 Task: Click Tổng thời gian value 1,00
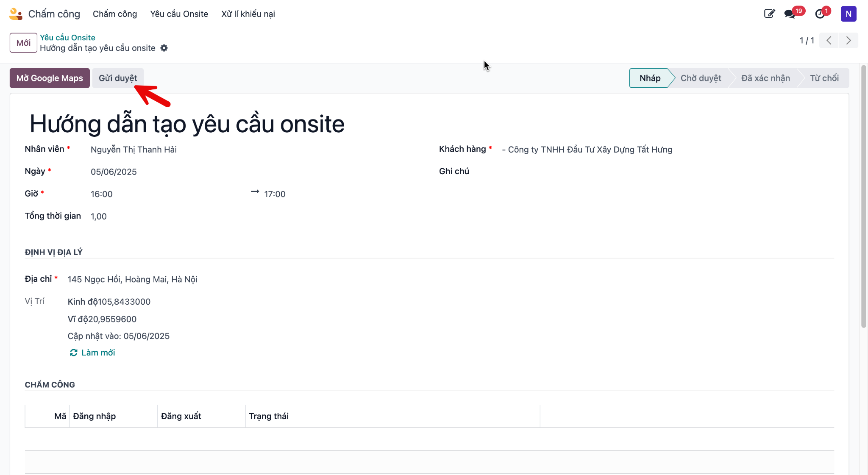click(x=99, y=217)
